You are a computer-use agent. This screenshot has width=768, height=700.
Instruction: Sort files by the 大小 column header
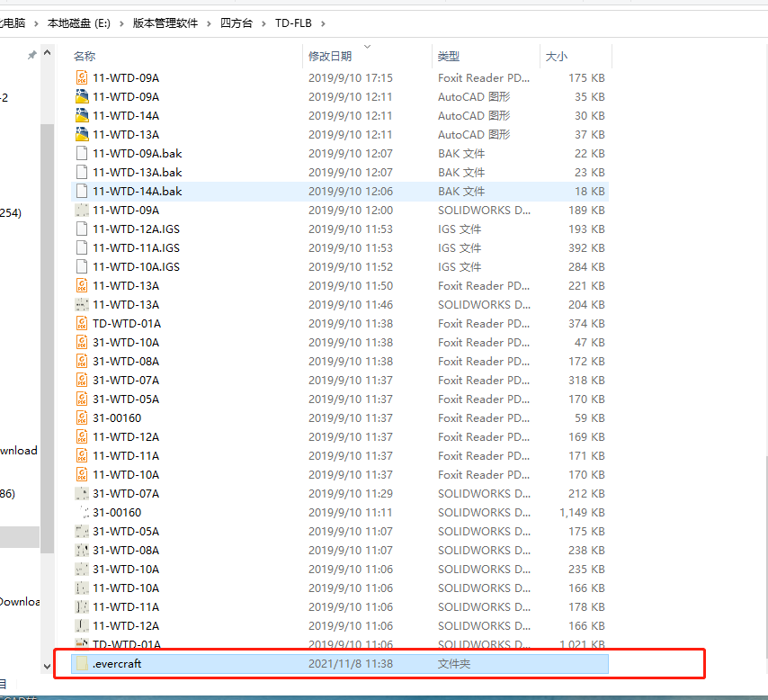[557, 56]
